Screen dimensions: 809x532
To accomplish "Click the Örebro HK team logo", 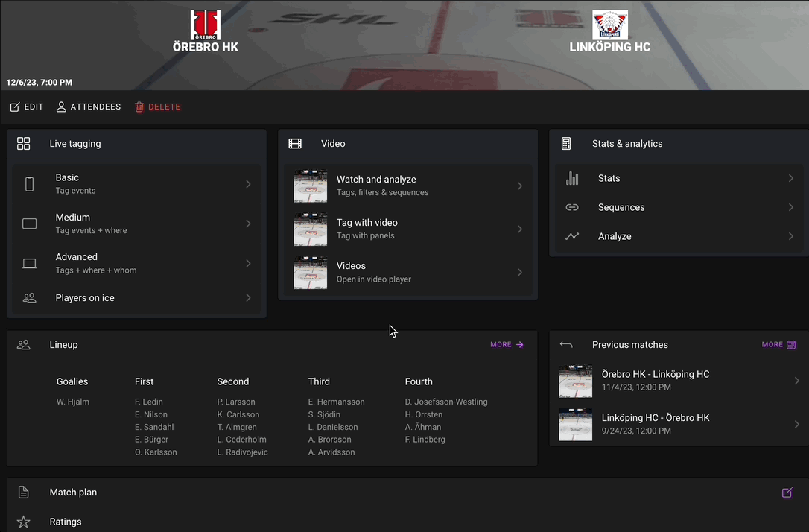I will coord(205,25).
